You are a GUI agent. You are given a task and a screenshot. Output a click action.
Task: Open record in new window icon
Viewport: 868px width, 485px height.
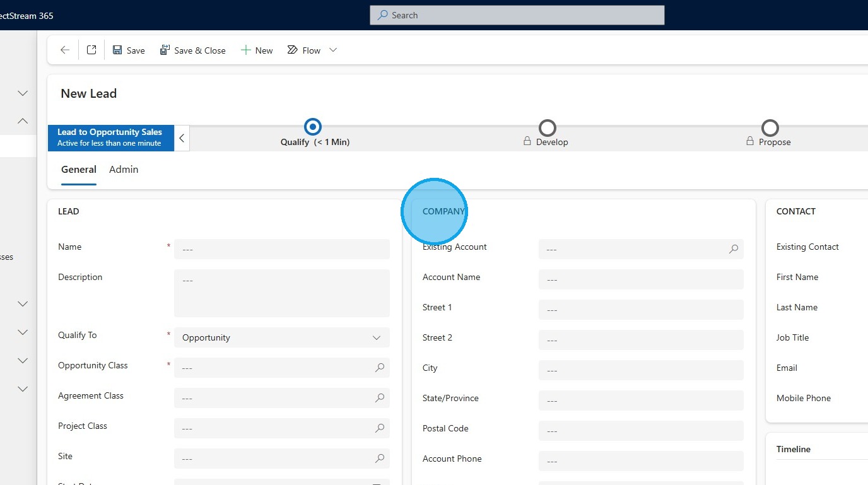(91, 50)
